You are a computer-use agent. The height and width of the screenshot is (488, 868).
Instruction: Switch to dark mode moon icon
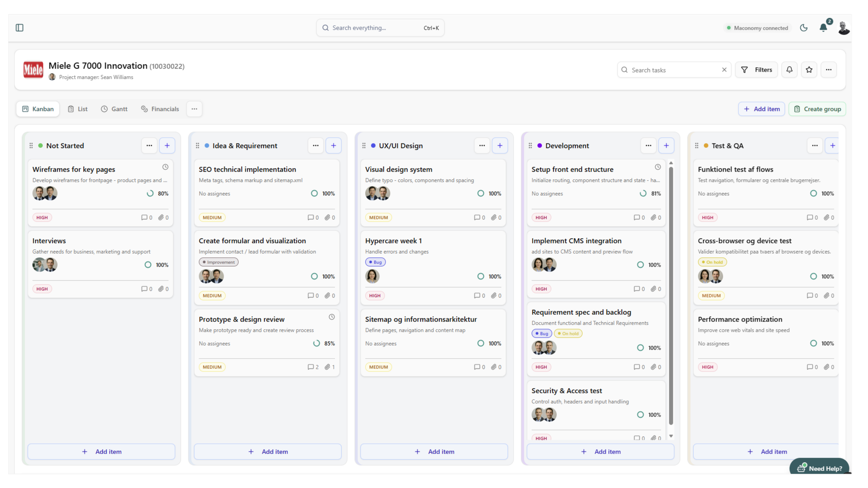[803, 28]
